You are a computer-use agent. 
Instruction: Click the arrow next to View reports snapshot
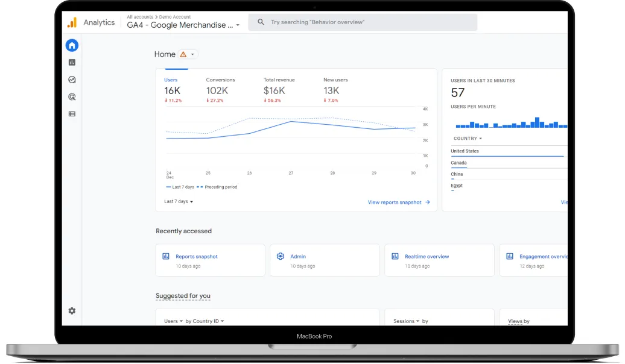[428, 202]
